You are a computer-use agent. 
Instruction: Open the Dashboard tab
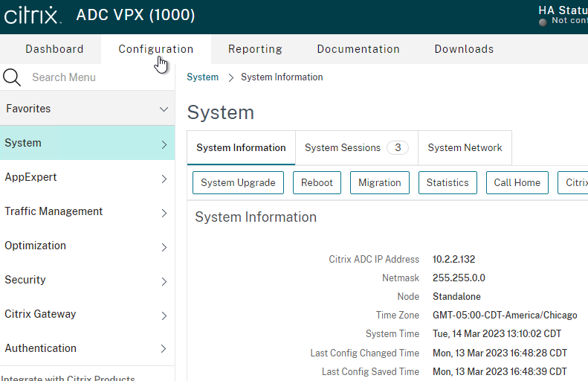point(54,49)
